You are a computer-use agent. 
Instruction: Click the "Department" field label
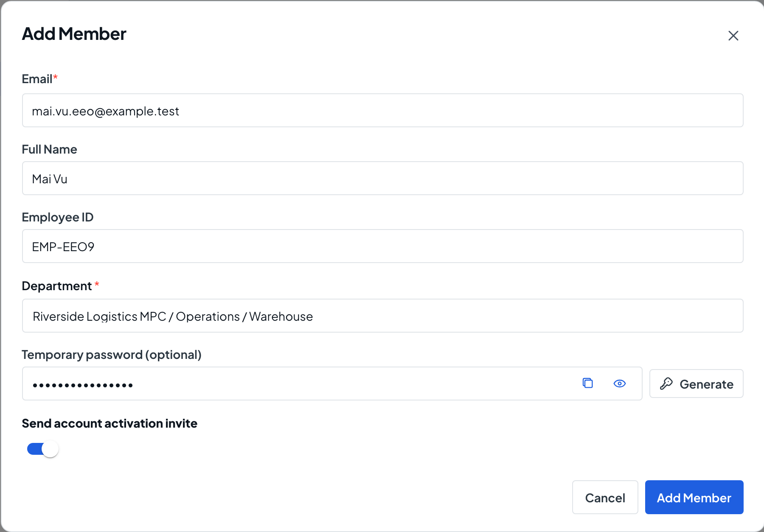[x=57, y=286]
